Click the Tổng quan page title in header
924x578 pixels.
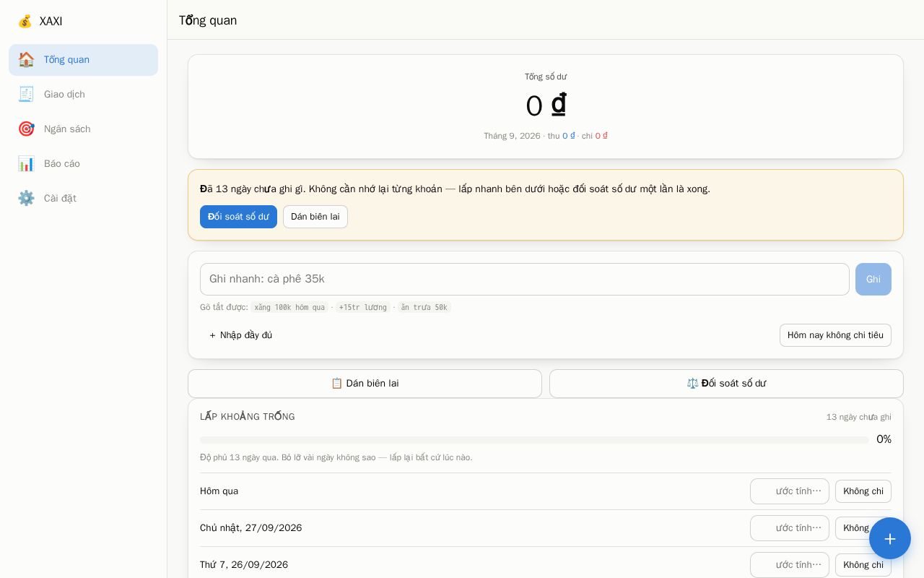click(x=208, y=20)
